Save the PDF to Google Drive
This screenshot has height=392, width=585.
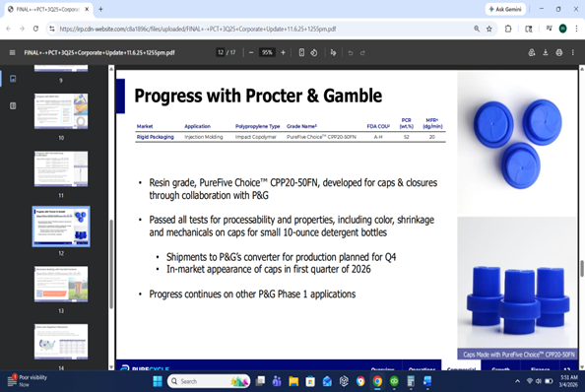click(532, 52)
